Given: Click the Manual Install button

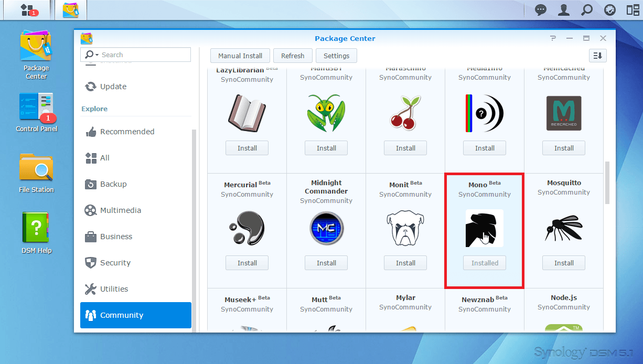Looking at the screenshot, I should 240,56.
